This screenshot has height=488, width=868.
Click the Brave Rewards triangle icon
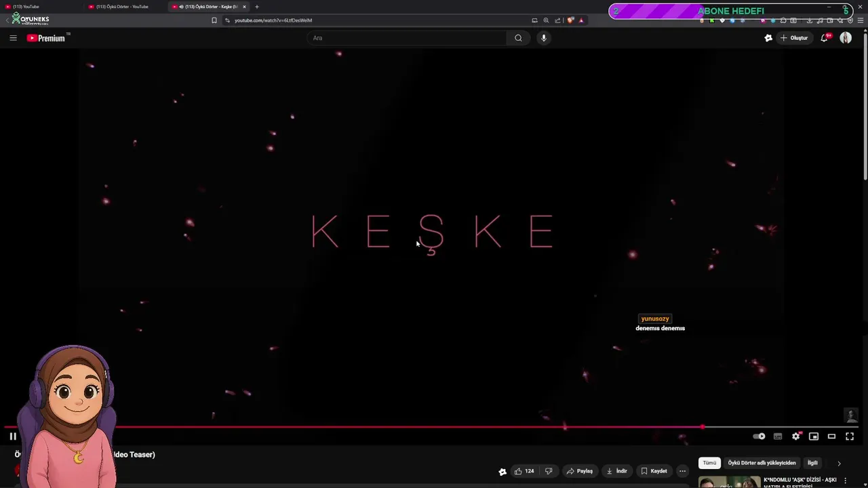[x=581, y=20]
